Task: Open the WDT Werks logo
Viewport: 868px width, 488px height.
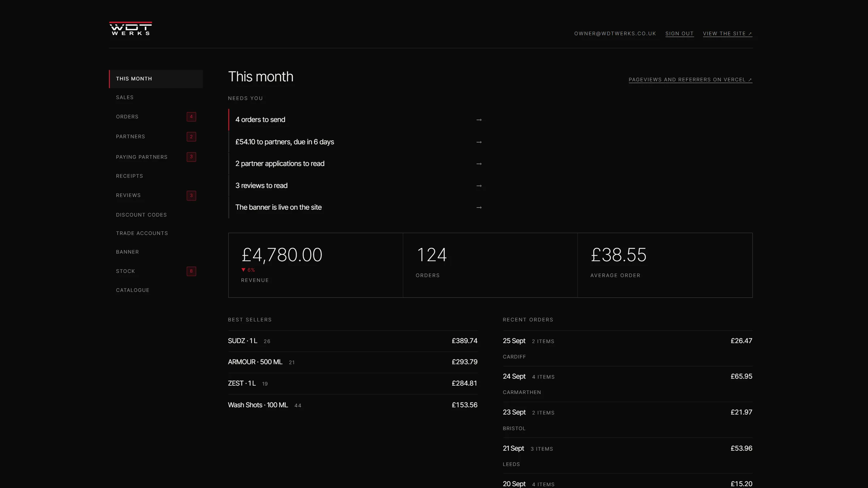Action: click(131, 29)
